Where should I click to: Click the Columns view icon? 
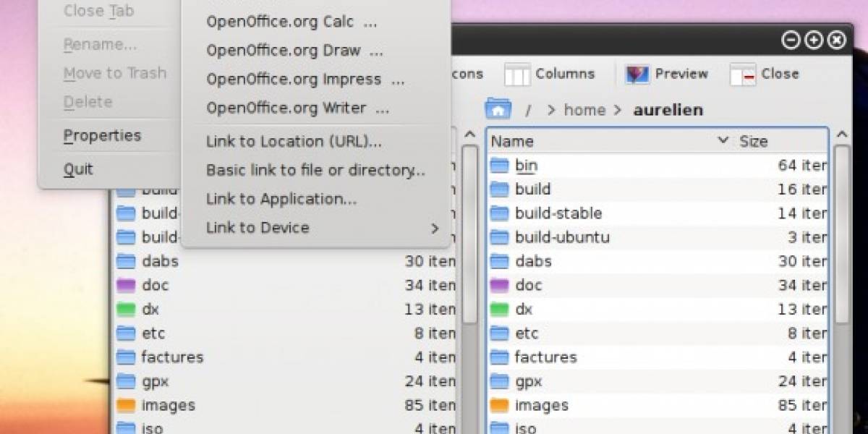(x=517, y=74)
